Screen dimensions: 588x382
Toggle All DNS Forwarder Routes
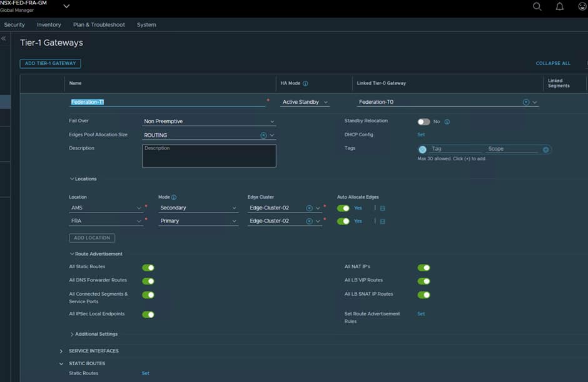point(148,281)
